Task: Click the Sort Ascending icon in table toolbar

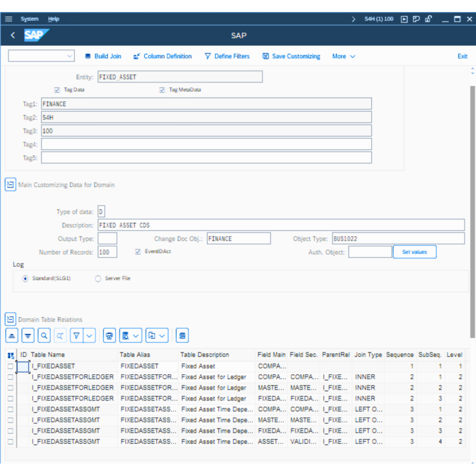Action: click(x=12, y=336)
